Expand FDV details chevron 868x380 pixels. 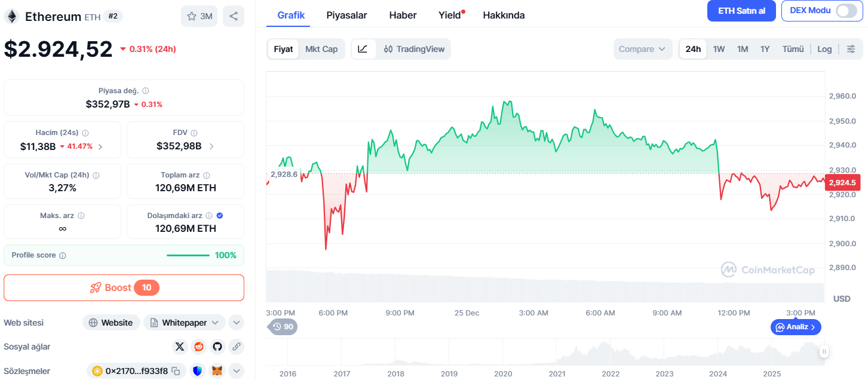pos(211,146)
